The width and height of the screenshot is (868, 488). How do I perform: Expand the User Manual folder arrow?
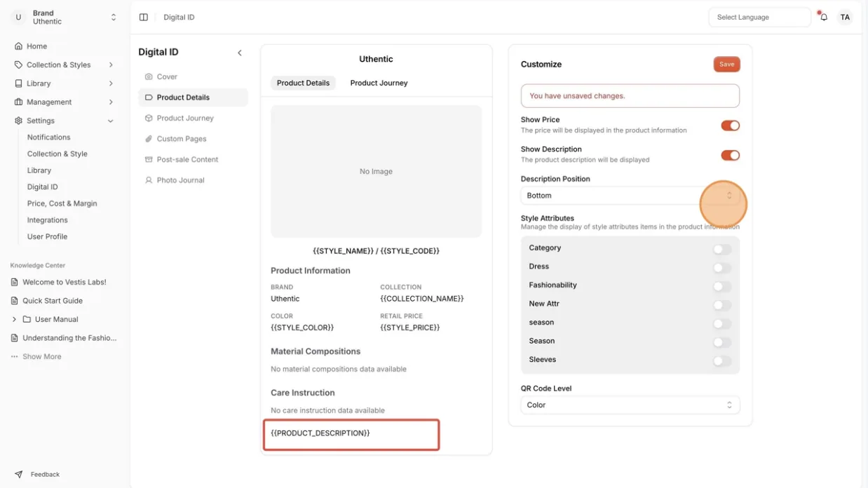click(x=14, y=319)
